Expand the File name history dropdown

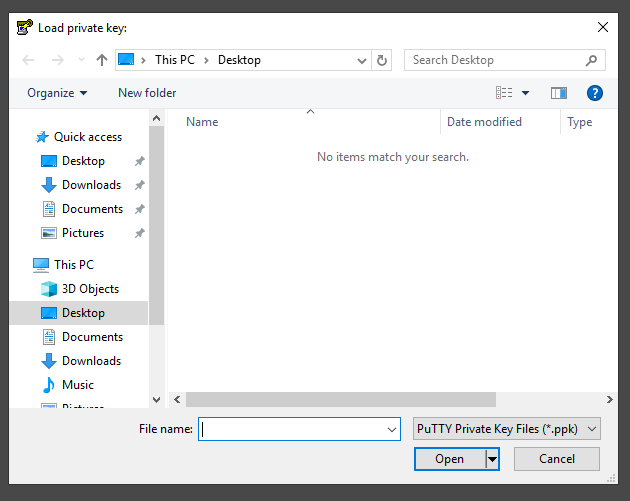(x=392, y=429)
